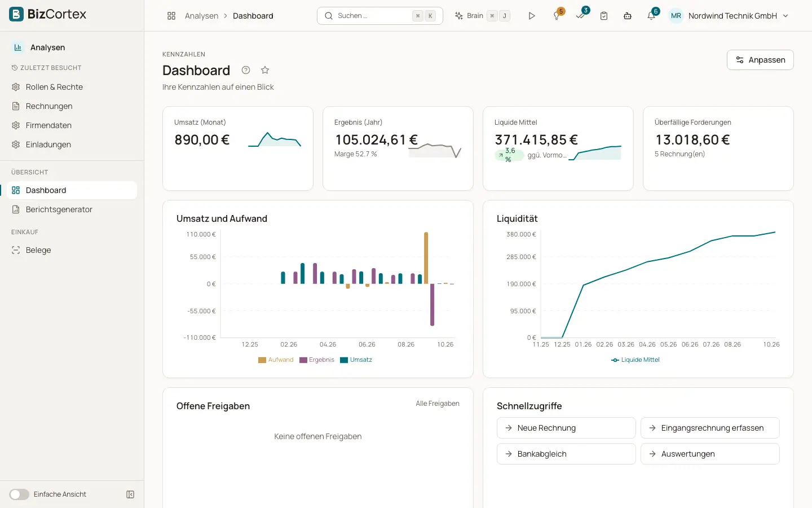
Task: Click the help question mark next to Dashboard
Action: (x=246, y=70)
